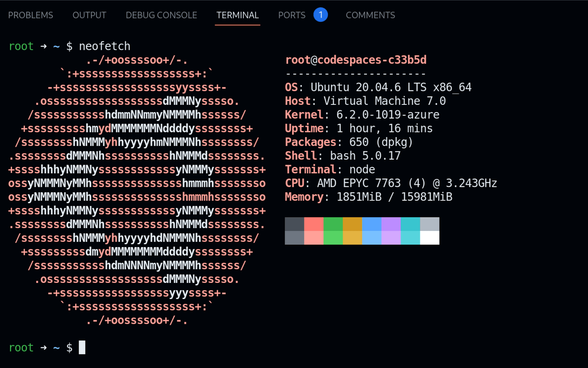Click the neofetch command text
Viewport: 588px width, 368px height.
[105, 46]
